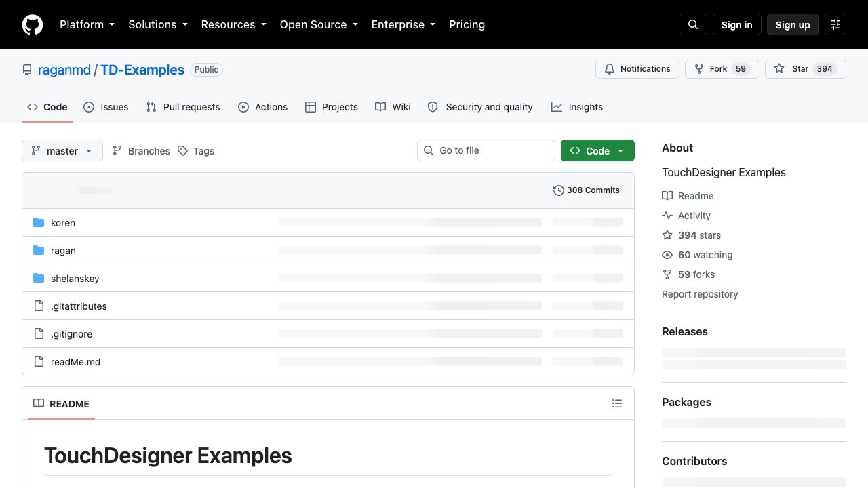This screenshot has width=868, height=488.
Task: Click the Star icon
Action: point(779,69)
